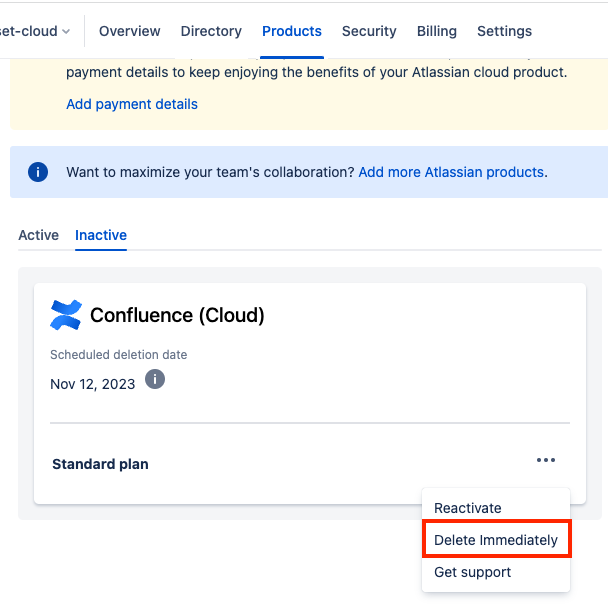Follow the Add more Atlassian products link
Viewport: 608px width, 605px height.
click(451, 172)
